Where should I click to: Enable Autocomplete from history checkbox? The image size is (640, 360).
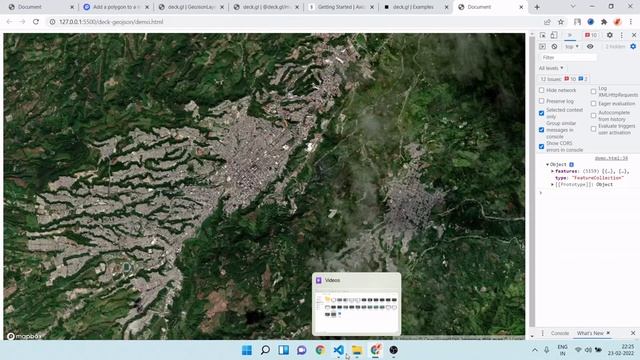coord(593,116)
